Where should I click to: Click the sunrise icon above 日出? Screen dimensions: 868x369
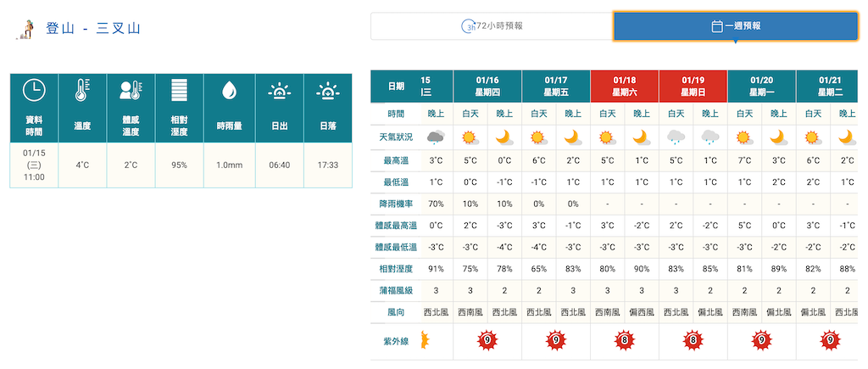click(x=279, y=90)
